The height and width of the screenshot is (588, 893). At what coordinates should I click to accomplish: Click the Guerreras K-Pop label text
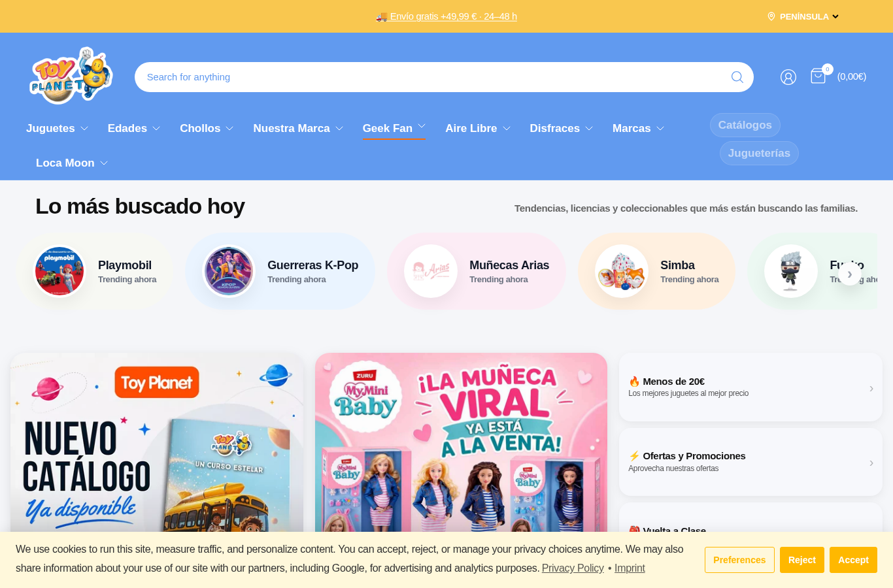[312, 265]
